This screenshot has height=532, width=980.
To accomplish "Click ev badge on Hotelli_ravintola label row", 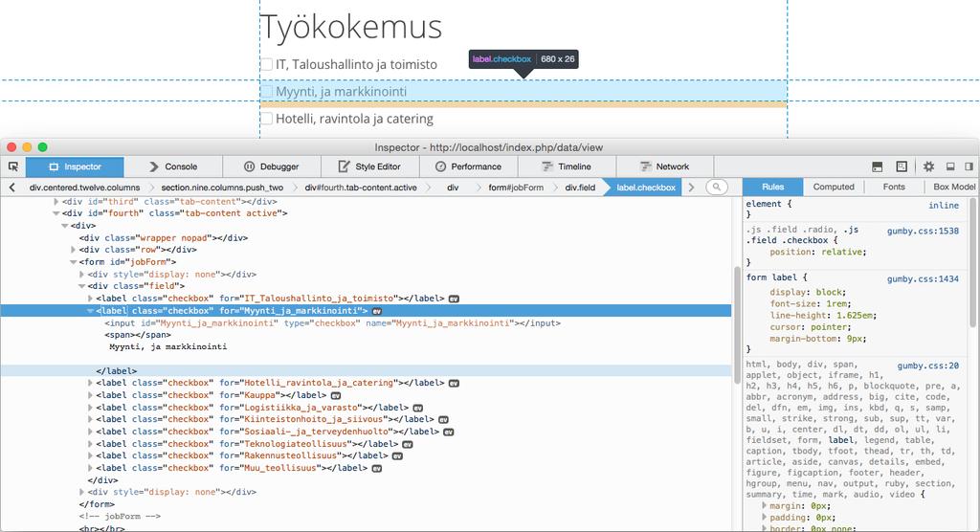I will [455, 384].
